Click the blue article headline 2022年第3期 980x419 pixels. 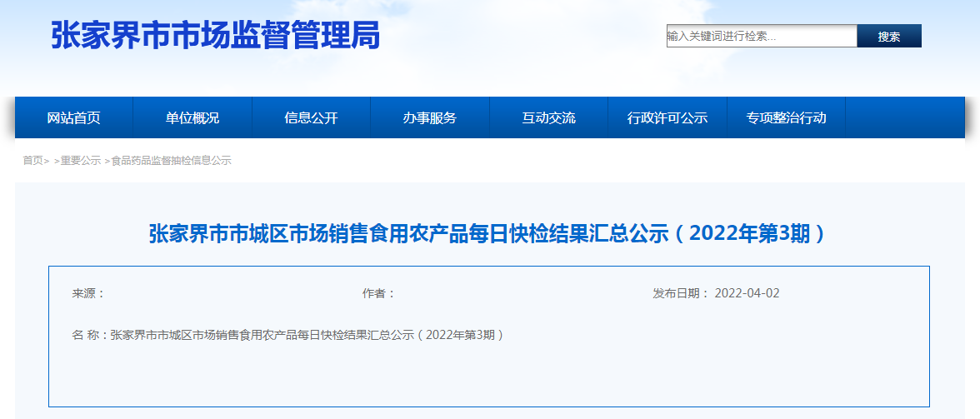[x=488, y=234]
